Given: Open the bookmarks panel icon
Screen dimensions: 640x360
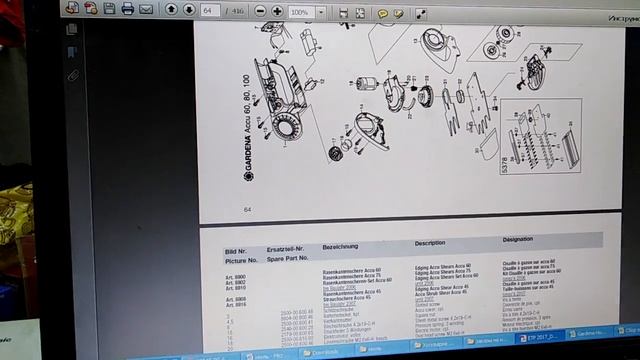Looking at the screenshot, I should point(72,52).
